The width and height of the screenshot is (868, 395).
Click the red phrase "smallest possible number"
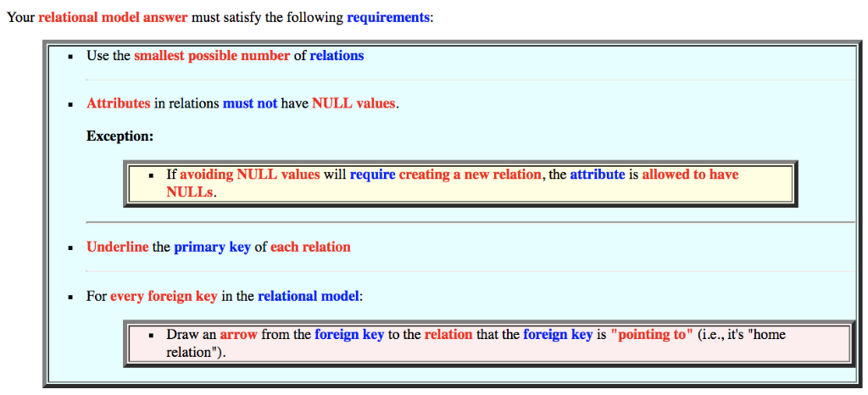(211, 56)
